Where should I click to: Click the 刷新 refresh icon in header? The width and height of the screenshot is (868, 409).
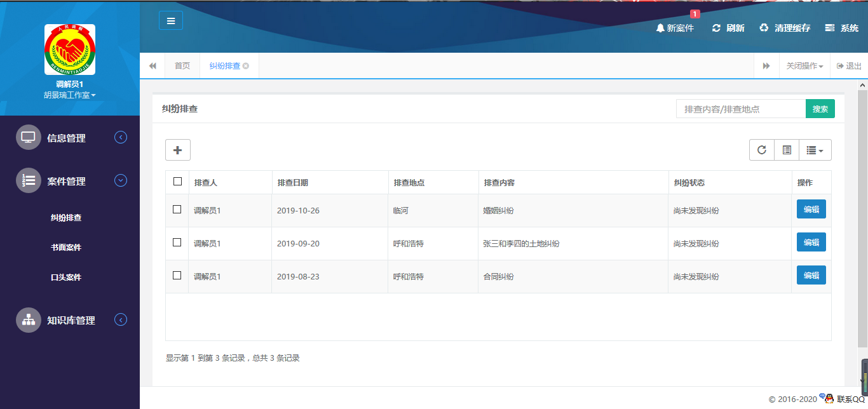point(716,28)
